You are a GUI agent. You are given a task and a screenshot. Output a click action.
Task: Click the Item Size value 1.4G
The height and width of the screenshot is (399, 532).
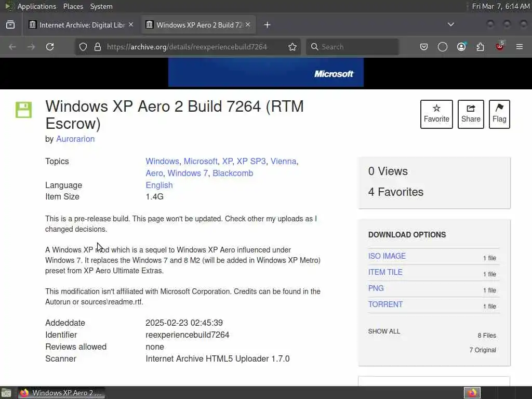pyautogui.click(x=154, y=197)
